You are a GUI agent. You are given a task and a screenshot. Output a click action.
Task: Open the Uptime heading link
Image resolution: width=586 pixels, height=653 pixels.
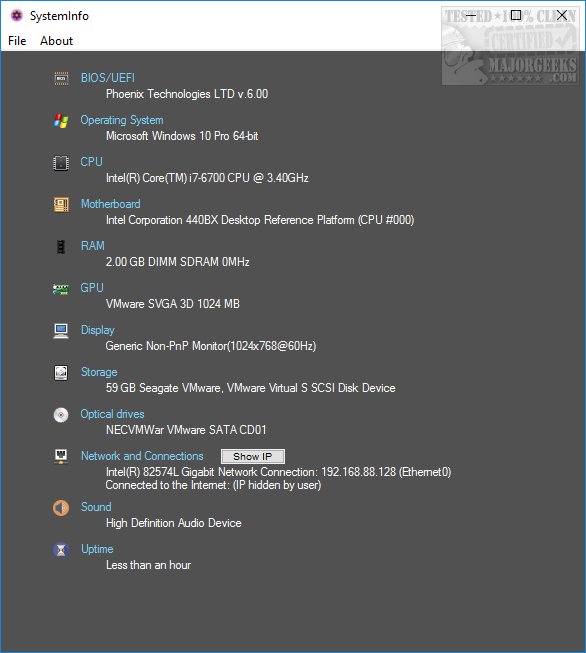click(97, 549)
